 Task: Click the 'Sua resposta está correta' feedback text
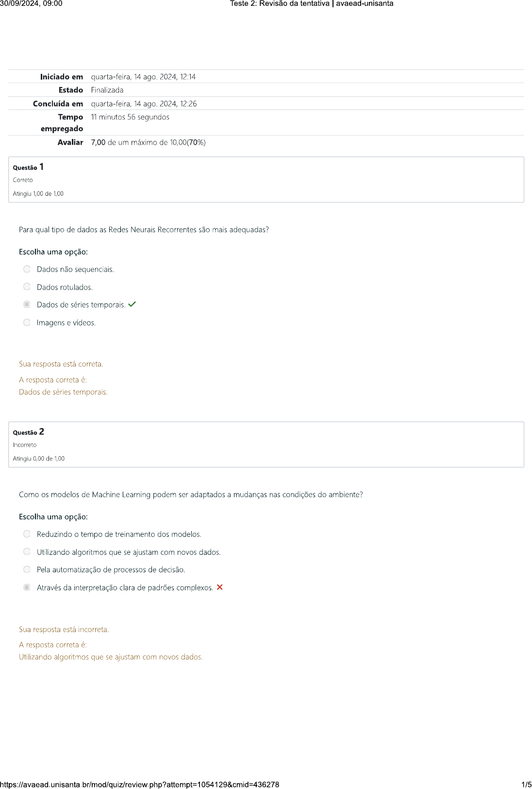tap(61, 364)
